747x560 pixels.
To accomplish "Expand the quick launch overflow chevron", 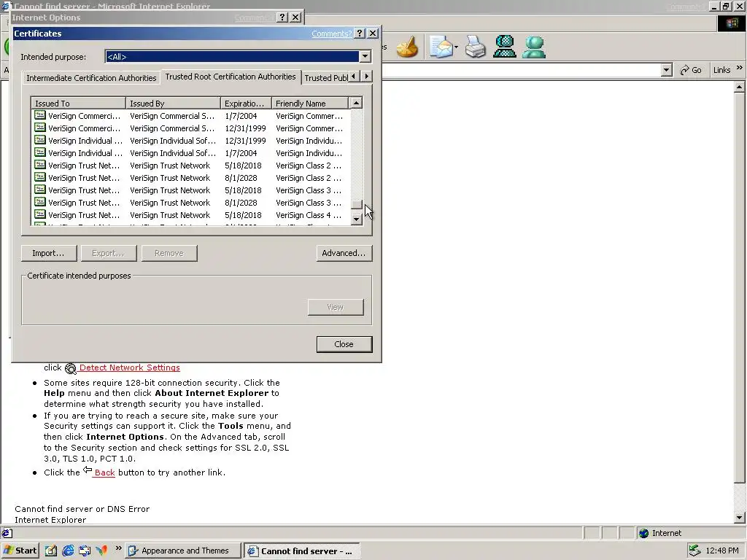I will [119, 548].
